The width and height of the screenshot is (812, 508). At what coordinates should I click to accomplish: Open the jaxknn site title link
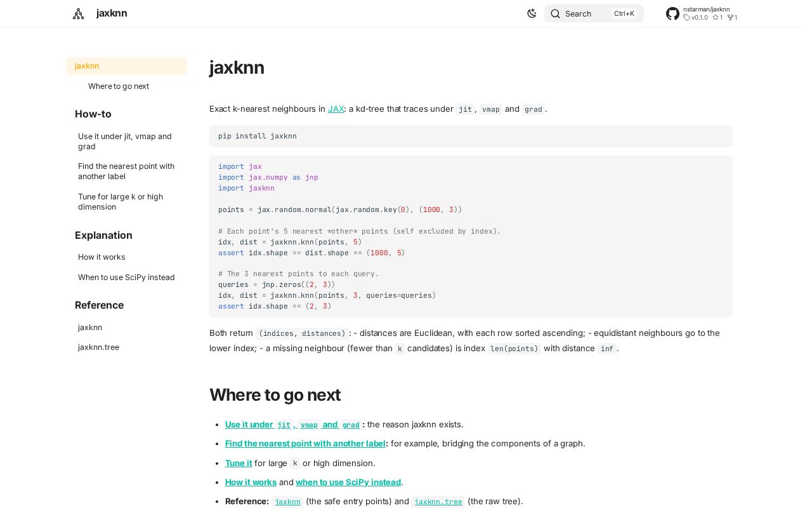(x=112, y=13)
